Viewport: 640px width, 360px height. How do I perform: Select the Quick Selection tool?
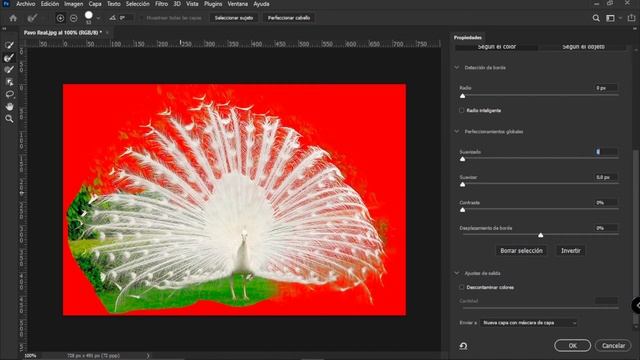(x=9, y=45)
